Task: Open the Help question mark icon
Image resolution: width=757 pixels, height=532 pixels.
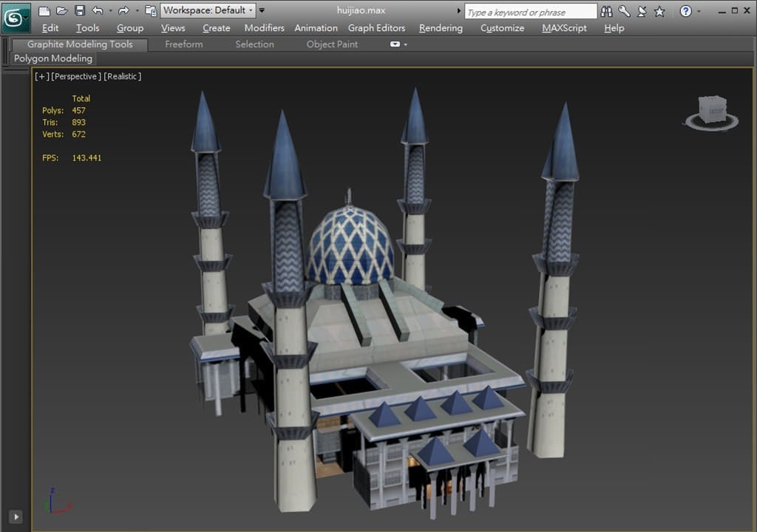Action: [685, 11]
